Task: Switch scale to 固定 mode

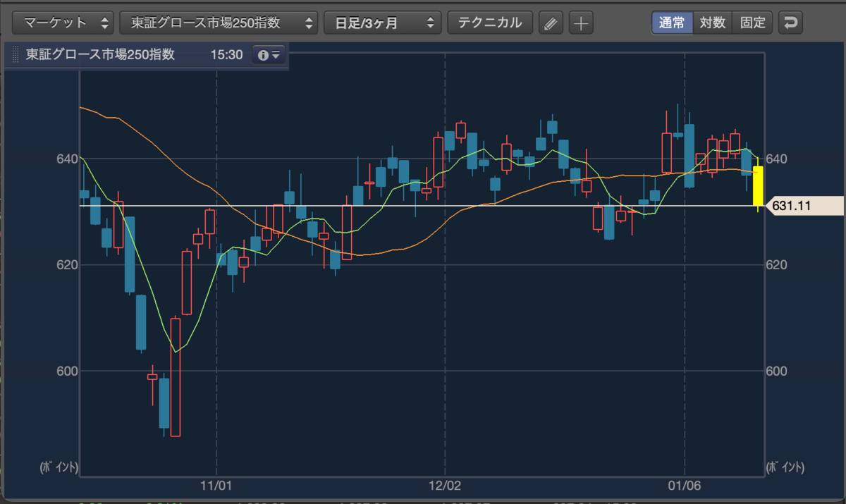Action: 753,23
